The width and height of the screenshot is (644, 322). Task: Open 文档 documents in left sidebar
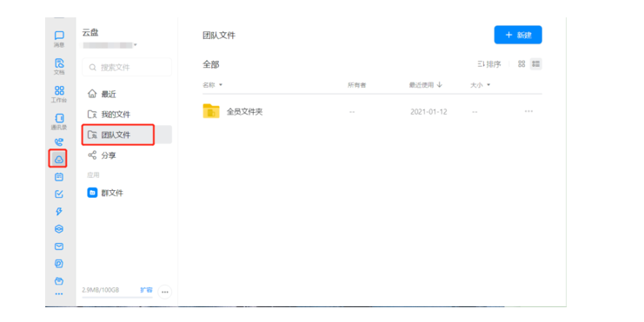59,67
